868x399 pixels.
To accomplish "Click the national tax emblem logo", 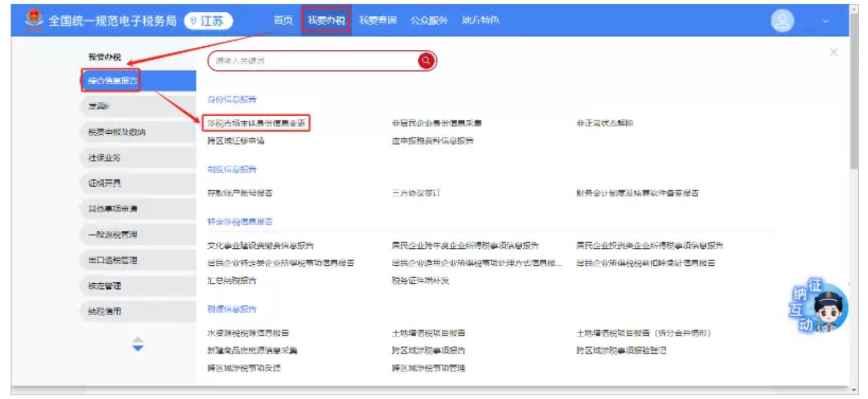I will tap(34, 19).
